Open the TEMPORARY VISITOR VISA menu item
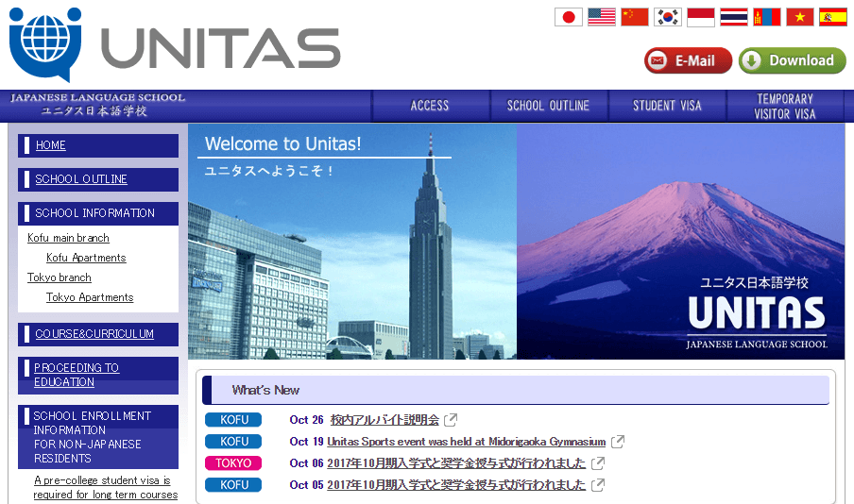The width and height of the screenshot is (854, 504). coord(784,106)
